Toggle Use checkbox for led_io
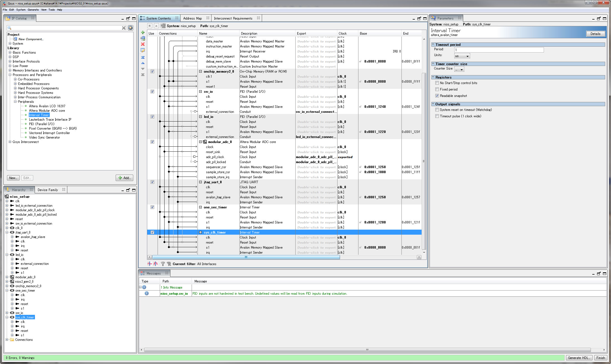The height and width of the screenshot is (364, 611). [x=152, y=117]
